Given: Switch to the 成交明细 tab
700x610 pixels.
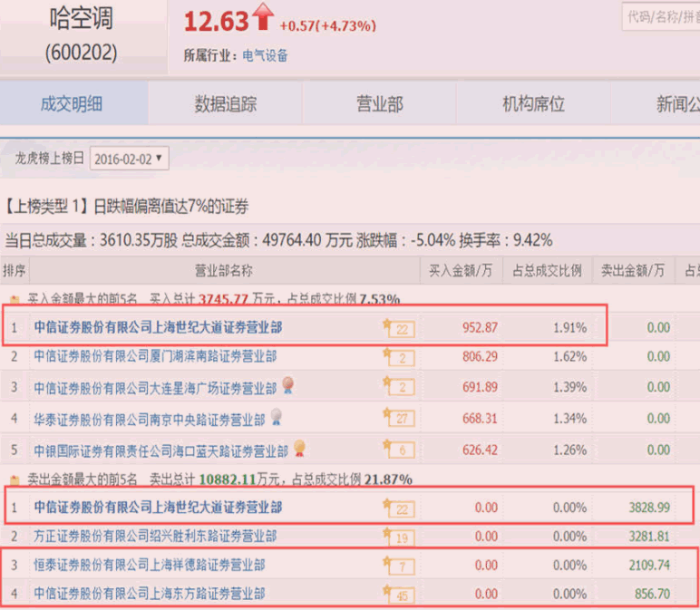Looking at the screenshot, I should pyautogui.click(x=72, y=103).
